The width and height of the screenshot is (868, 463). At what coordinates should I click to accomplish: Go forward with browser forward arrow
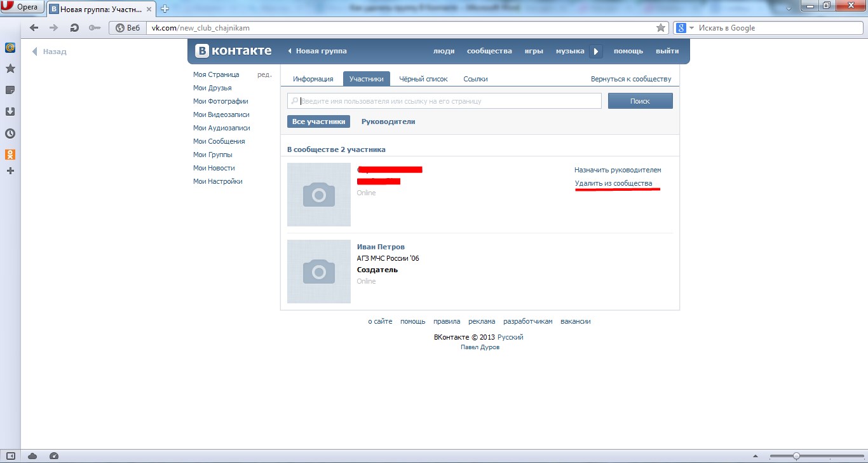pos(54,27)
